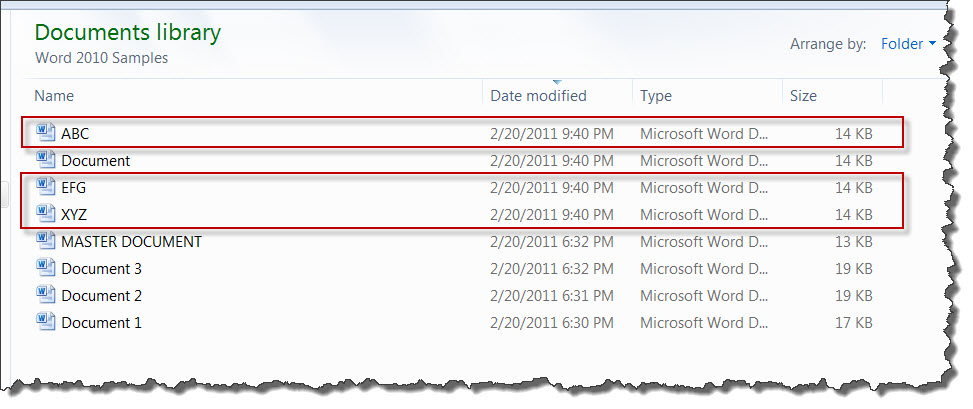The height and width of the screenshot is (409, 973).
Task: Select the Document 3 file name
Action: [x=101, y=269]
